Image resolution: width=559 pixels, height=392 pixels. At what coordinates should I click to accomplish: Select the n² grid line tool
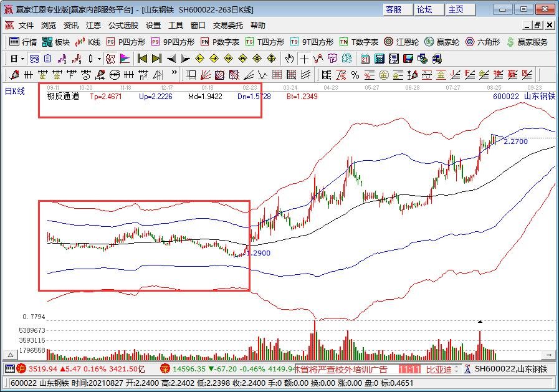coord(143,75)
